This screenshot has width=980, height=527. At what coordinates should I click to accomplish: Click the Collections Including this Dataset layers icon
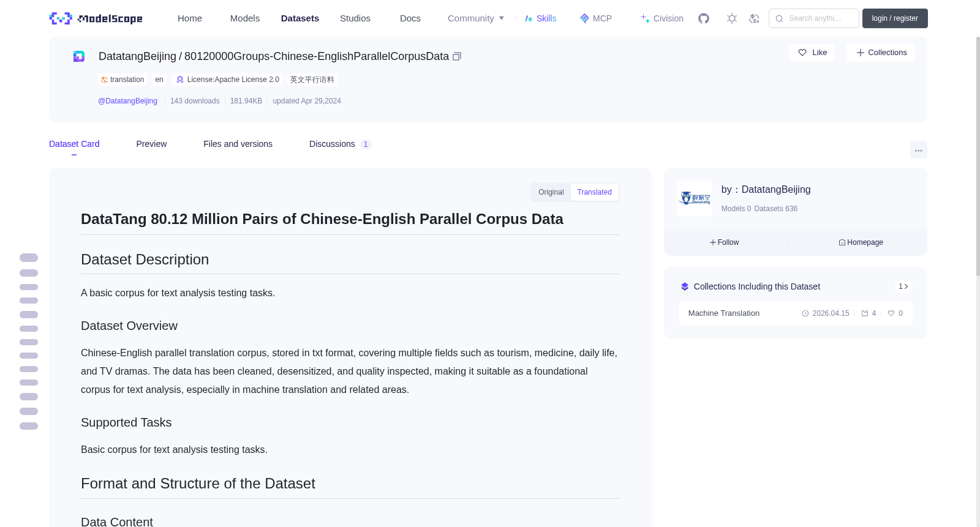pos(685,286)
